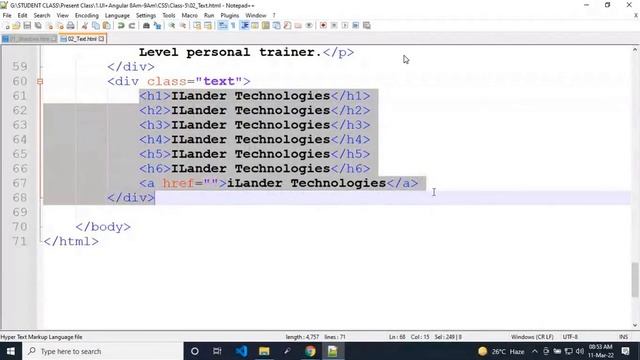This screenshot has height=360, width=640.
Task: Click the h3 ILander Technologies line
Action: point(255,125)
